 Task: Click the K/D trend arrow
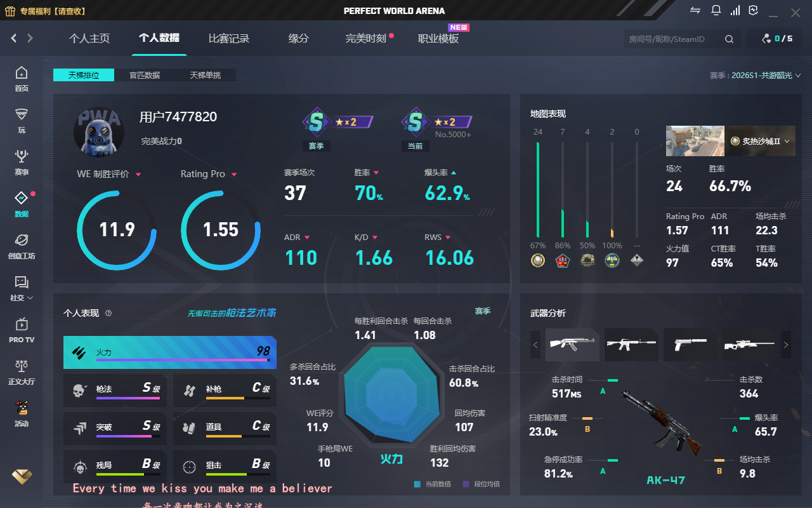coord(375,237)
